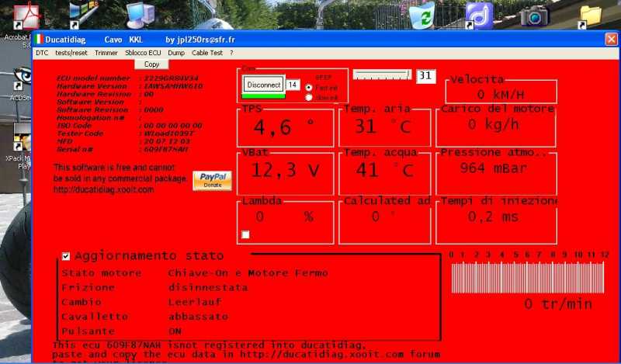The image size is (621, 364).
Task: Click the TPS value 4,6 °
Action: pyautogui.click(x=284, y=127)
